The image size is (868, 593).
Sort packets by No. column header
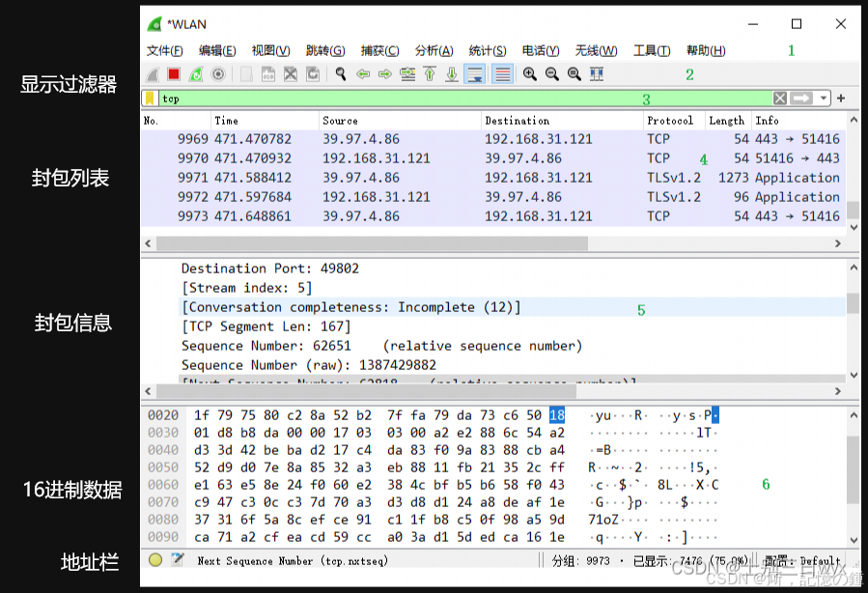point(176,121)
